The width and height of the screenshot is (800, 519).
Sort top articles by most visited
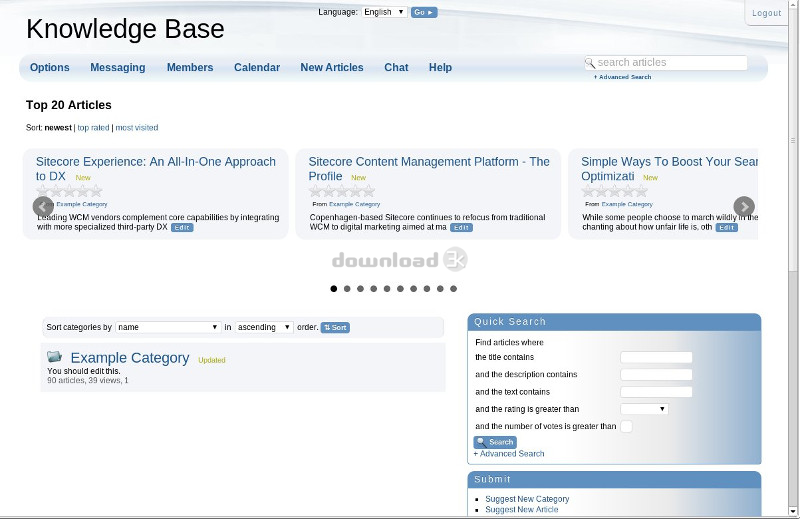point(137,128)
